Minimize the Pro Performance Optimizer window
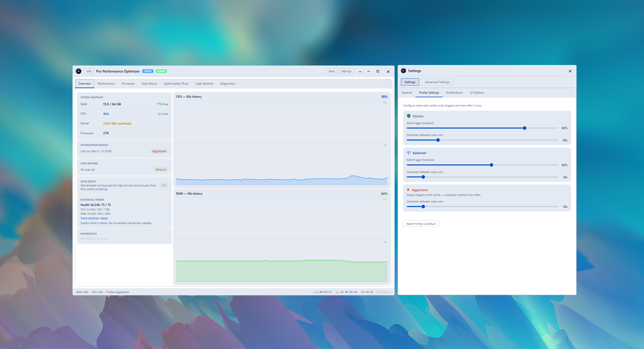Screen dimensions: 644x349 [369, 72]
